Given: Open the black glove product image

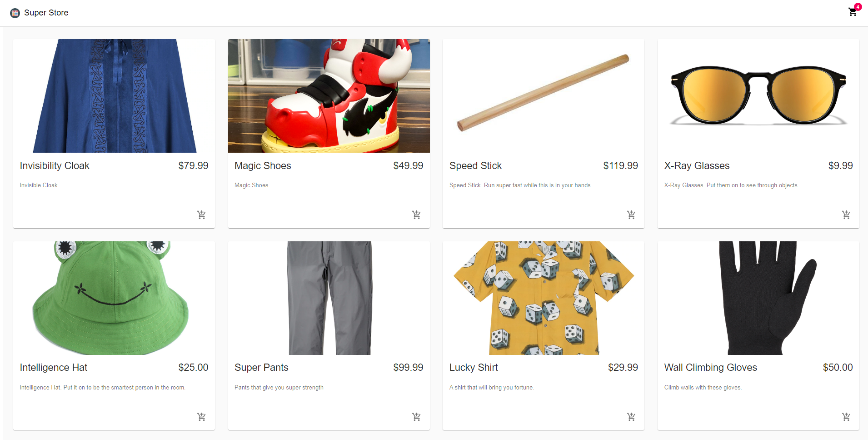Looking at the screenshot, I should (x=758, y=298).
